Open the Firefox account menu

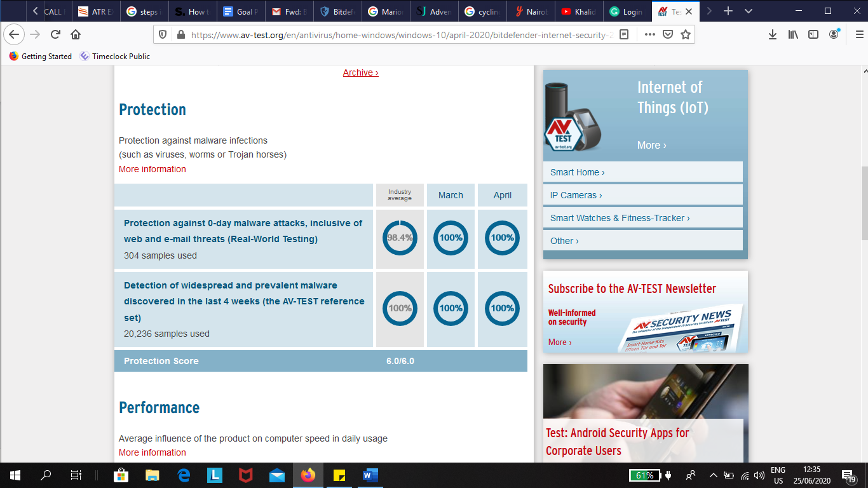(834, 34)
